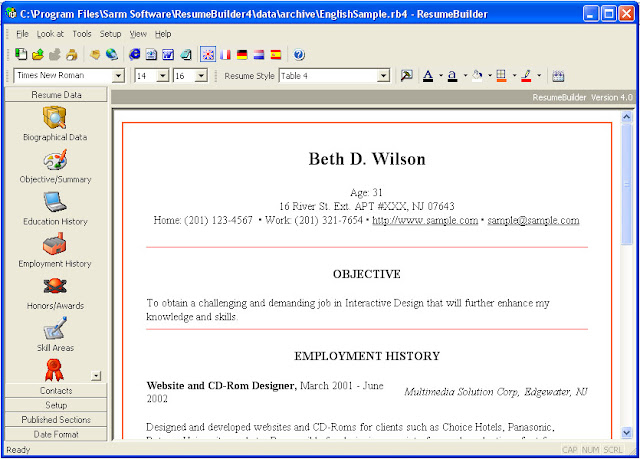Open the font size 14 dropdown
Screen dimensions: 640x459
(162, 76)
